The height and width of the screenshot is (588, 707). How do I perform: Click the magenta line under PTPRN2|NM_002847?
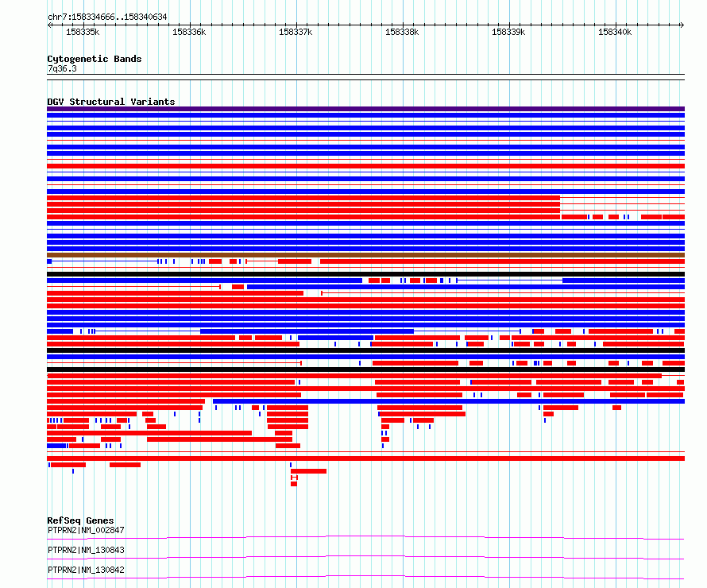(x=365, y=537)
